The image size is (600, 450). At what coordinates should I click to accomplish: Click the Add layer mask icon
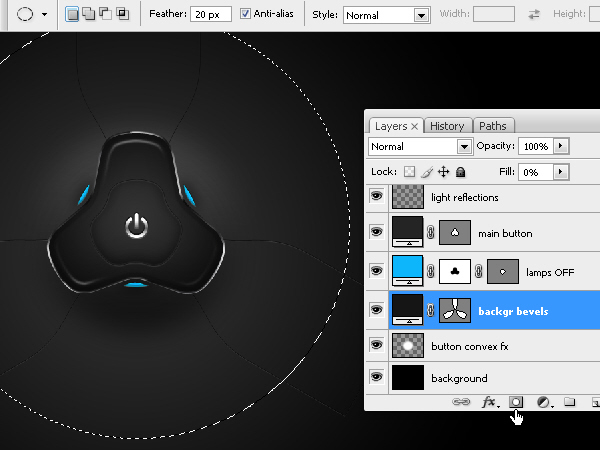[x=517, y=402]
